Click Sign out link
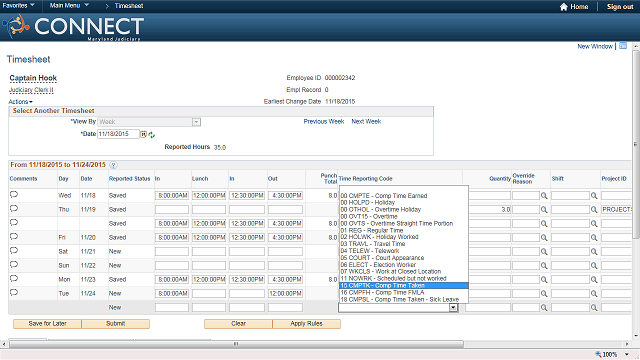Image resolution: width=640 pixels, height=360 pixels. pyautogui.click(x=620, y=7)
